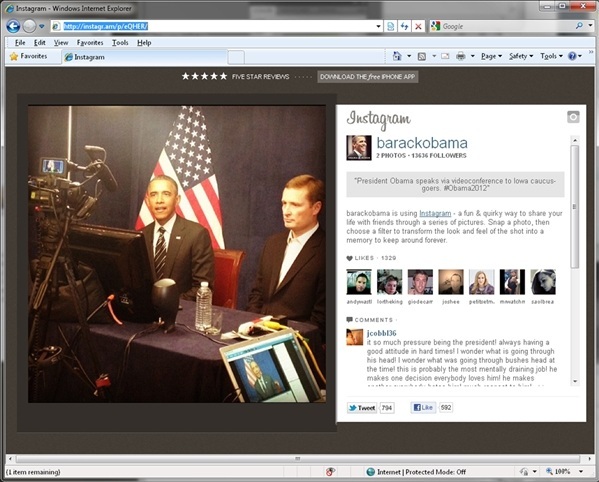
Task: Open the View menu
Action: [61, 43]
